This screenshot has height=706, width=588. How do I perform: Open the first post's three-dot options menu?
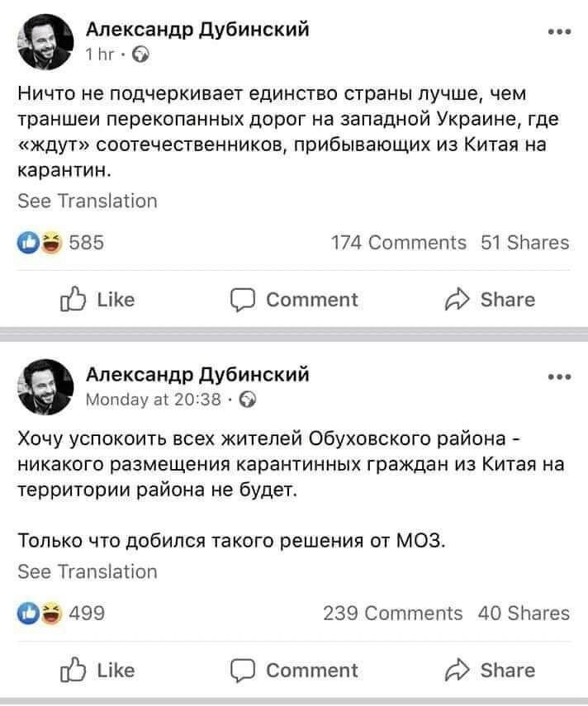[558, 32]
